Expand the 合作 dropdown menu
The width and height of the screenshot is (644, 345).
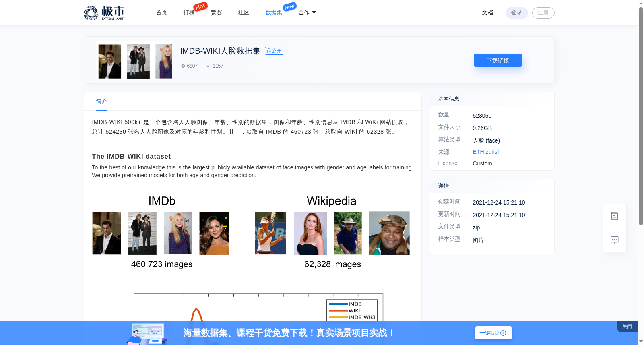[307, 13]
